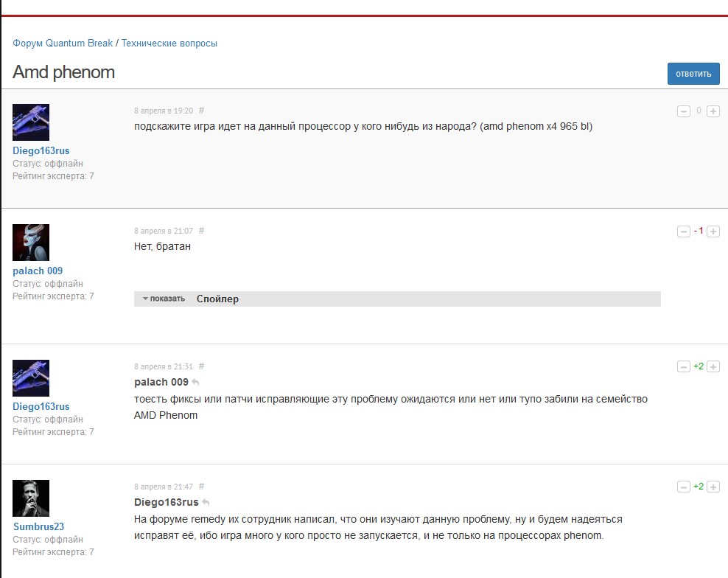Viewport: 728px width, 578px height.
Task: Click the # permalink of the 21:47 post
Action: coord(201,487)
